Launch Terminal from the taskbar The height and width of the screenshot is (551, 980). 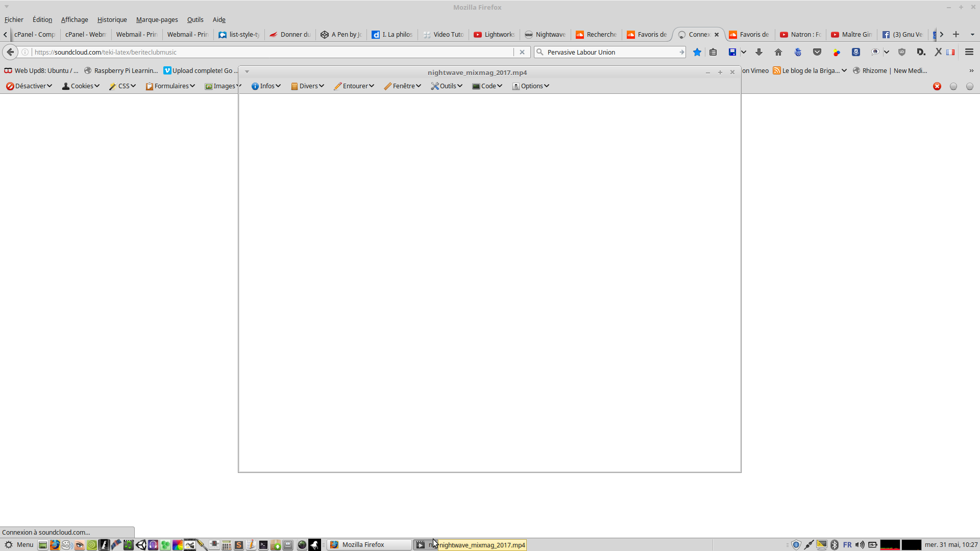[x=263, y=545]
